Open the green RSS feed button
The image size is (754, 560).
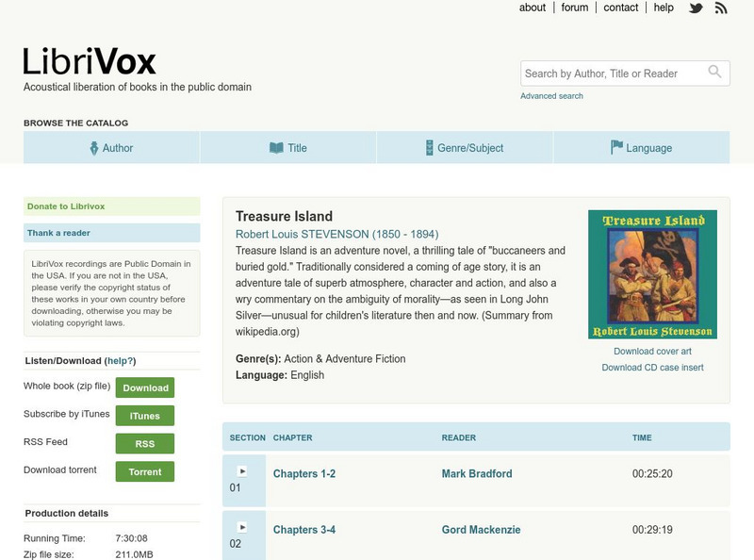click(145, 444)
